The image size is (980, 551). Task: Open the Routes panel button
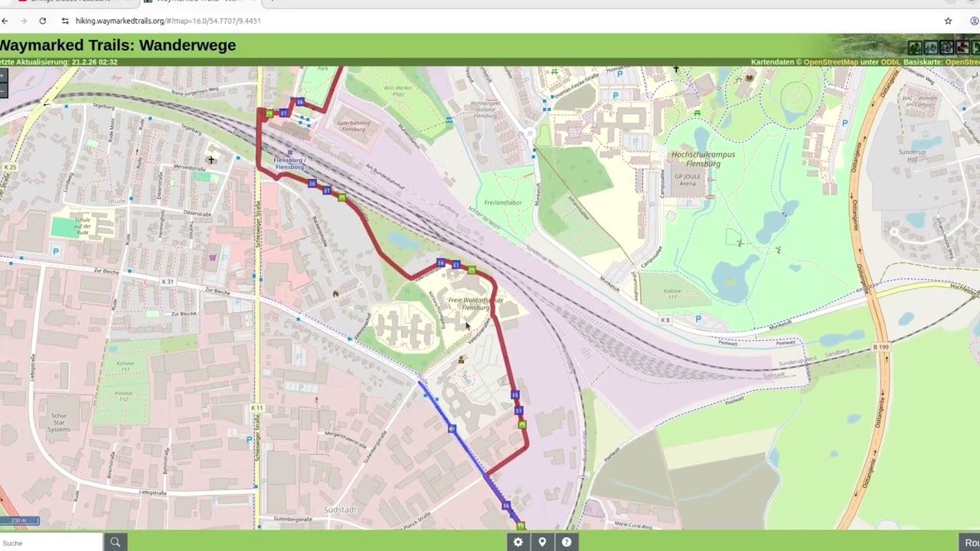[969, 543]
